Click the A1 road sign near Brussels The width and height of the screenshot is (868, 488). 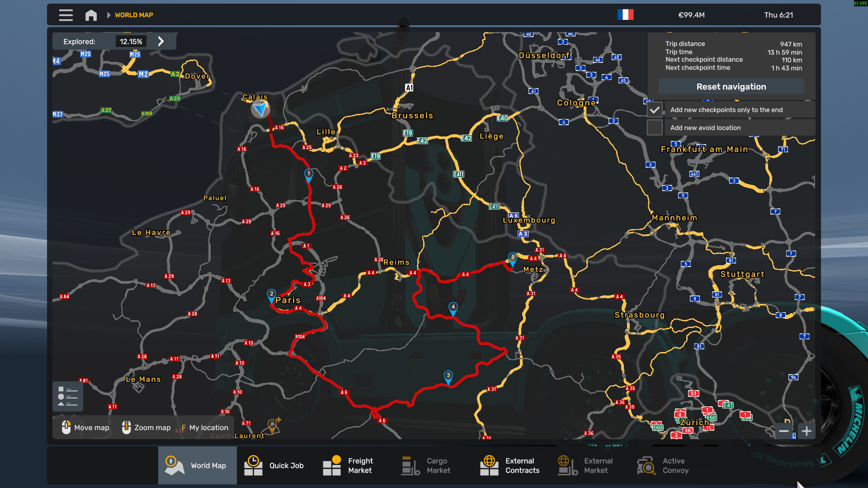(409, 88)
